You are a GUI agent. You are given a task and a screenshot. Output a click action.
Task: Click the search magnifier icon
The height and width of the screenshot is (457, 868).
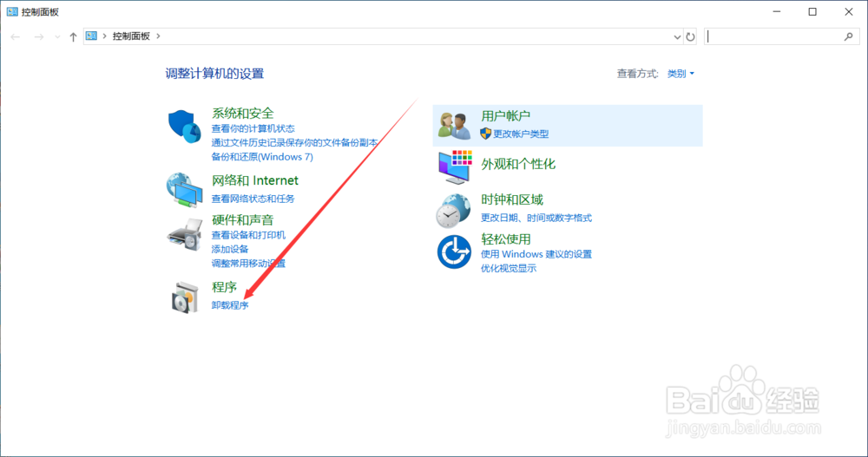[x=849, y=36]
